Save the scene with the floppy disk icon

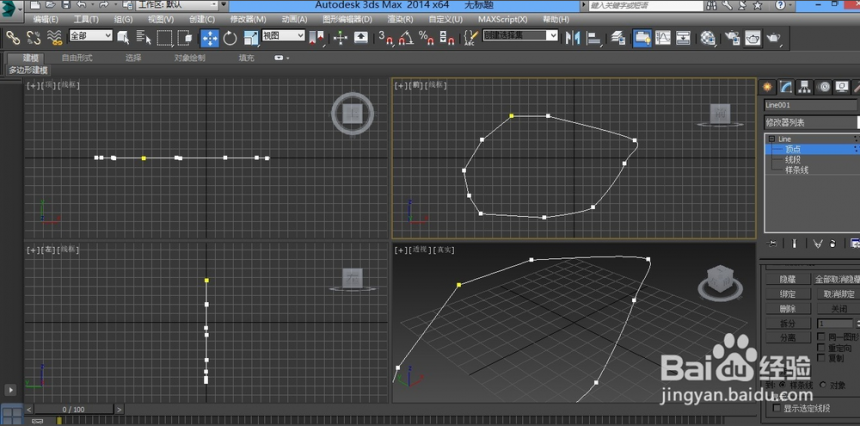(x=66, y=5)
